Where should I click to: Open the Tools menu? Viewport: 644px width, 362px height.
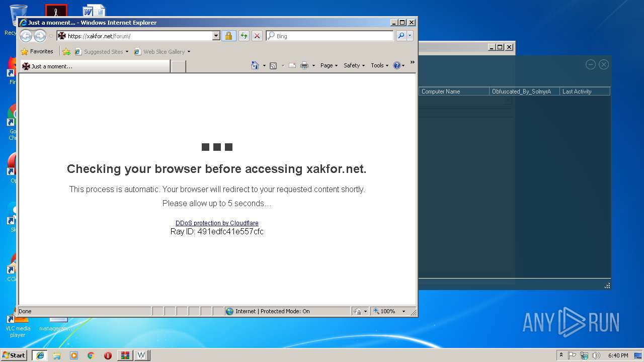380,65
